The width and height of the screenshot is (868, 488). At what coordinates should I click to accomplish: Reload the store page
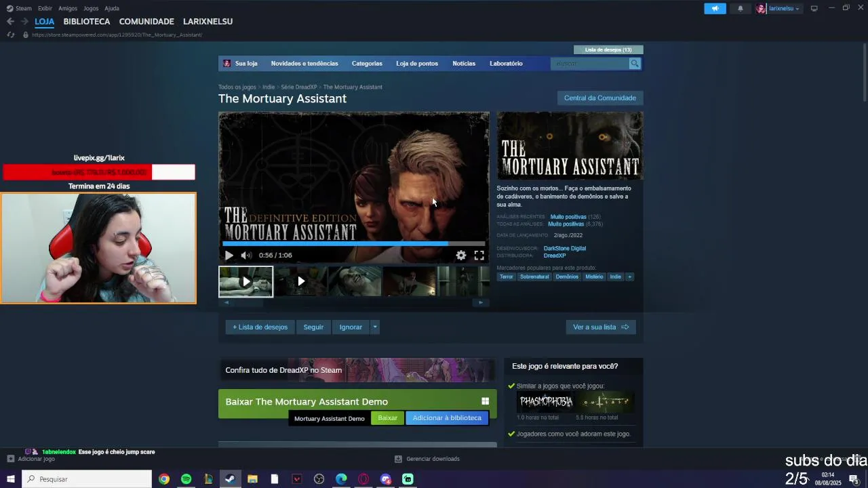tap(10, 35)
